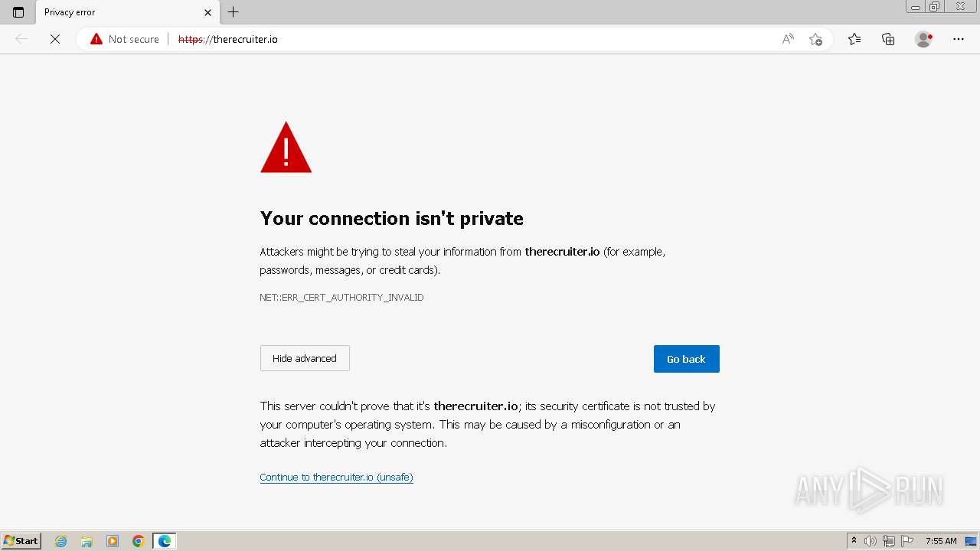Stop loading the page

coord(55,39)
